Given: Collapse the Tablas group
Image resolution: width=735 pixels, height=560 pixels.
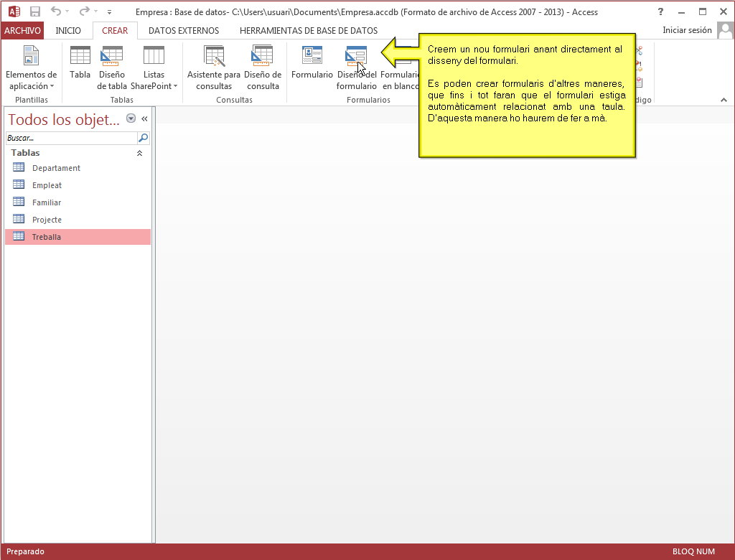Looking at the screenshot, I should (x=139, y=153).
